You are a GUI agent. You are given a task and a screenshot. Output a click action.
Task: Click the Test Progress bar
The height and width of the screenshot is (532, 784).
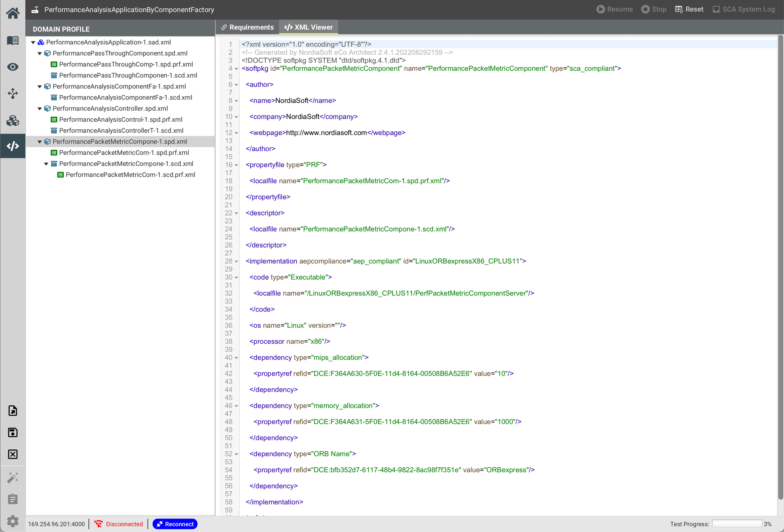point(737,523)
